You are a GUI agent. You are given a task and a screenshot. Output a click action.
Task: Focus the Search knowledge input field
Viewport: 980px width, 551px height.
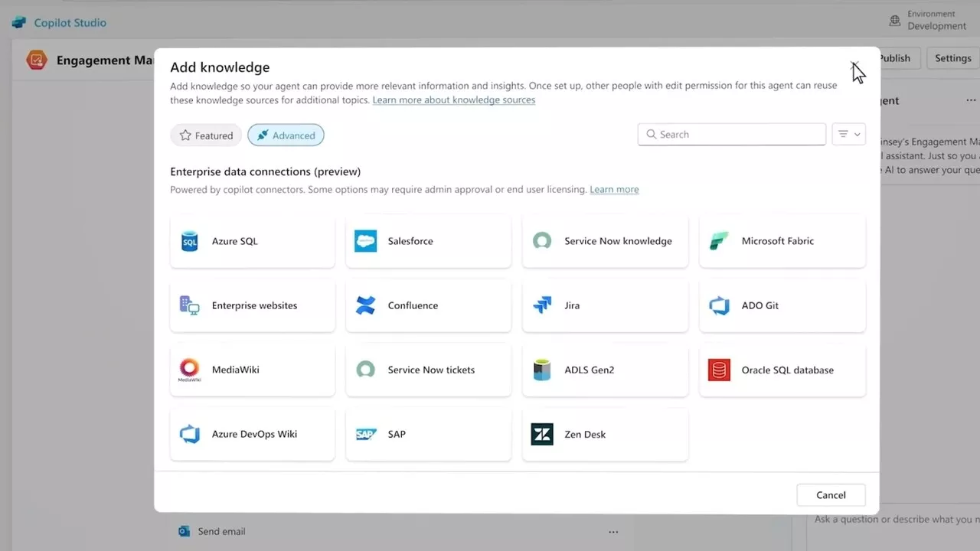coord(732,134)
